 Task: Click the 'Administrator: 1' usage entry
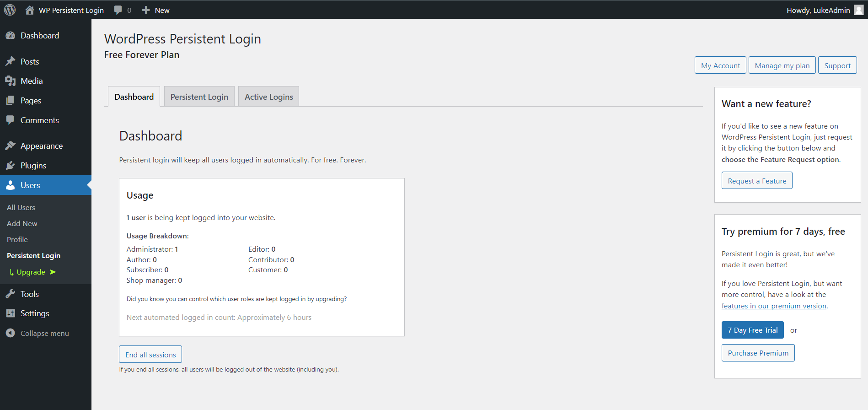click(152, 249)
